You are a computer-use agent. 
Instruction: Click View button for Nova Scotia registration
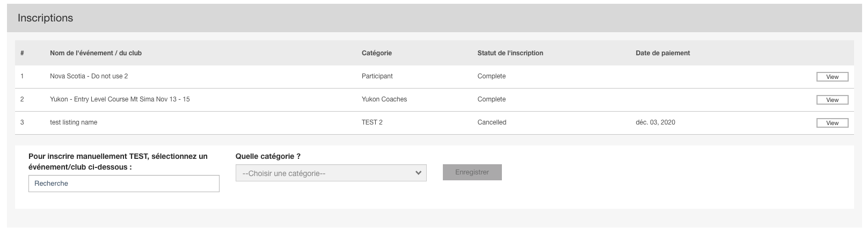pyautogui.click(x=832, y=77)
